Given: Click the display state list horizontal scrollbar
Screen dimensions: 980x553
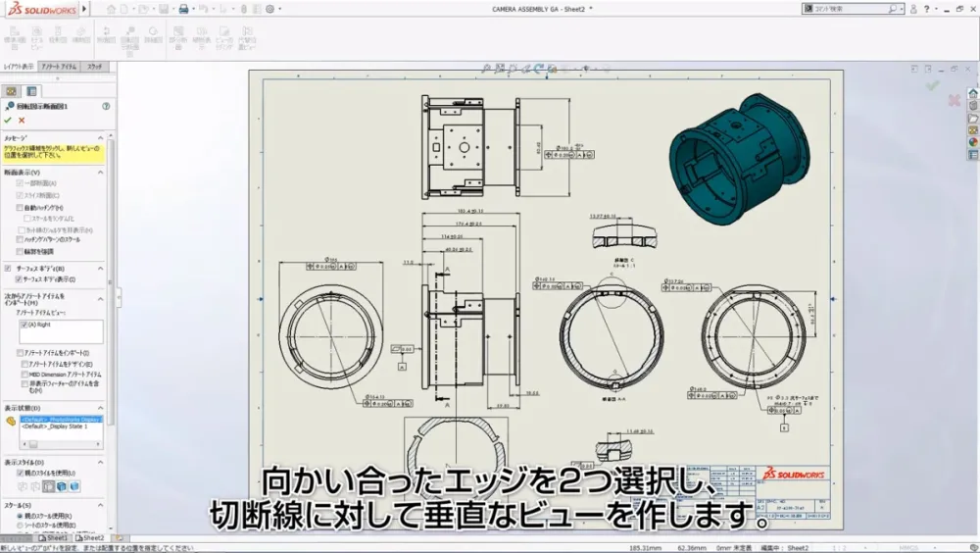Looking at the screenshot, I should click(x=61, y=444).
